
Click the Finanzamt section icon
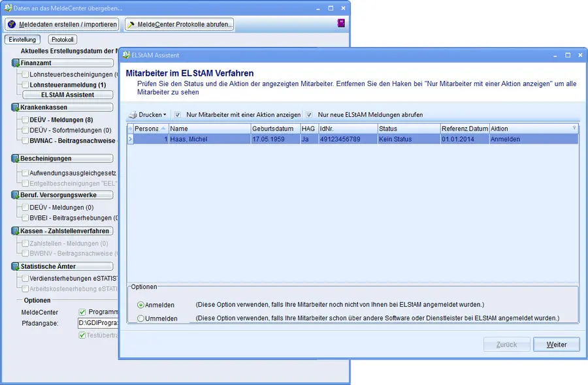click(x=16, y=63)
